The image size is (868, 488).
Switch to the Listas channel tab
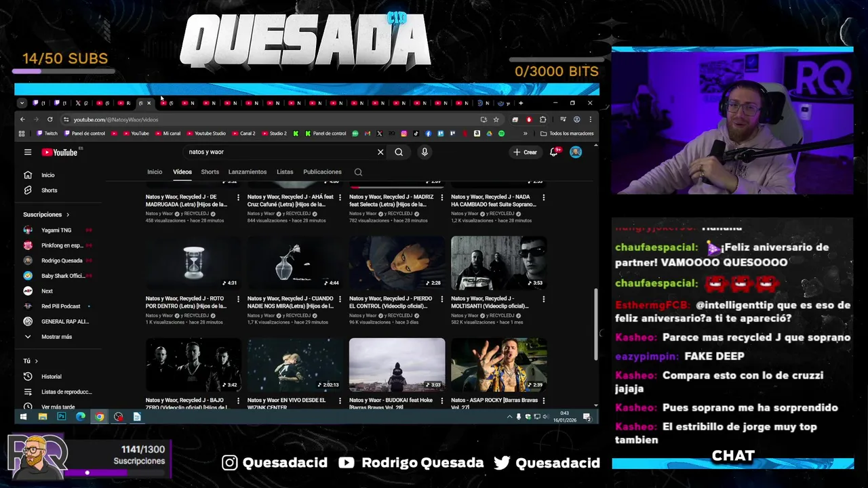coord(285,172)
